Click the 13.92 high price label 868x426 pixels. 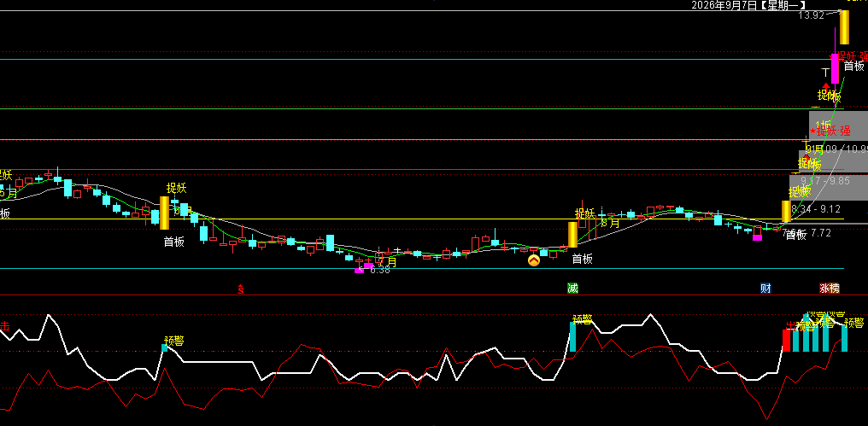pyautogui.click(x=811, y=15)
